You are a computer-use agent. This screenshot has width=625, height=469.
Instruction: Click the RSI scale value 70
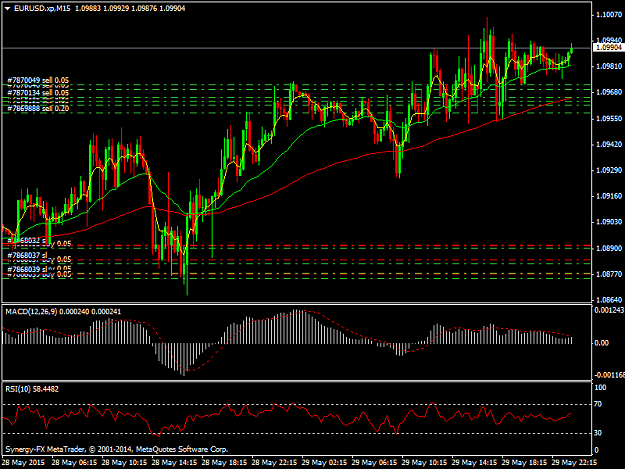(598, 404)
